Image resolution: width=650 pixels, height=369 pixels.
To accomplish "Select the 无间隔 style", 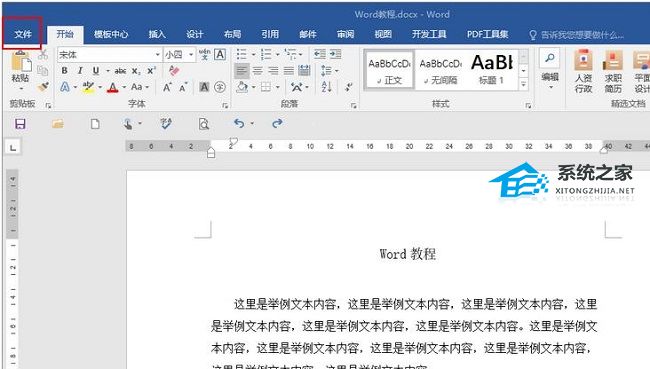I will click(440, 70).
